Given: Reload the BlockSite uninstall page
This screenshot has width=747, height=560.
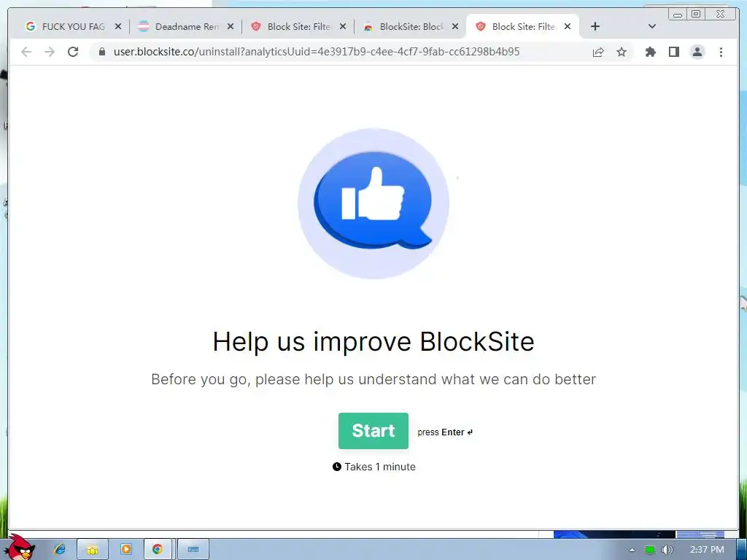Looking at the screenshot, I should click(x=73, y=52).
